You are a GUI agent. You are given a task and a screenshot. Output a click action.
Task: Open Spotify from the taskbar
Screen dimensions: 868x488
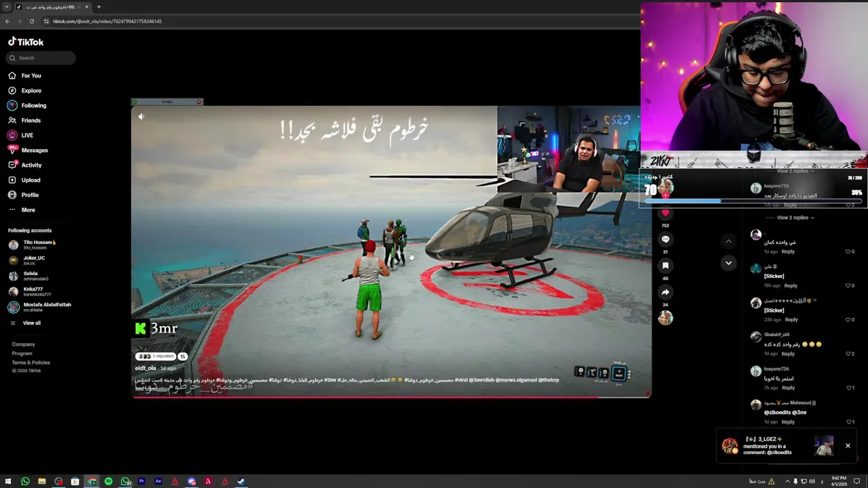point(108,481)
